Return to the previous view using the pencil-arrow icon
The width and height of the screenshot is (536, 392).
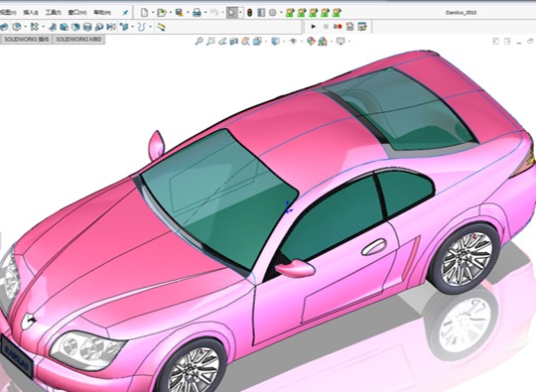(222, 42)
